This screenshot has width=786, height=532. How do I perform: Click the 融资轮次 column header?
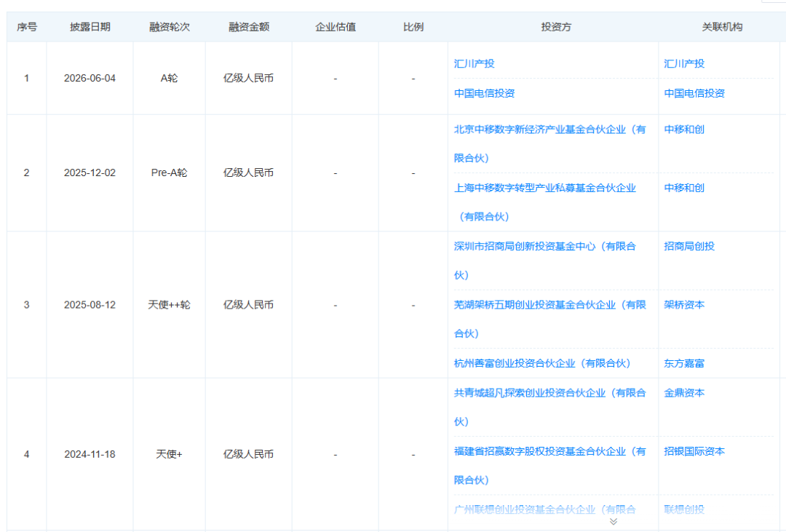(170, 27)
